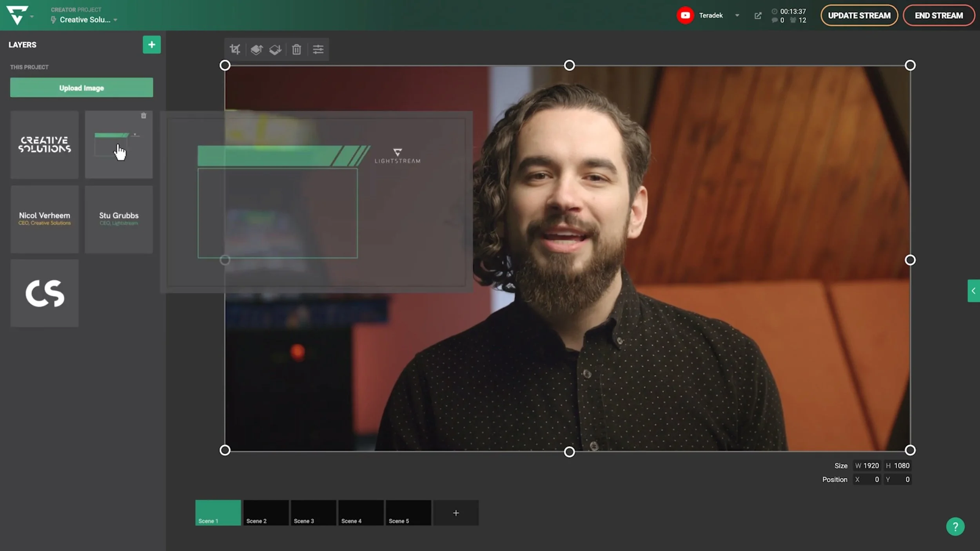Open the Teradek destination dropdown
Screen dimensions: 980x551
pos(737,16)
